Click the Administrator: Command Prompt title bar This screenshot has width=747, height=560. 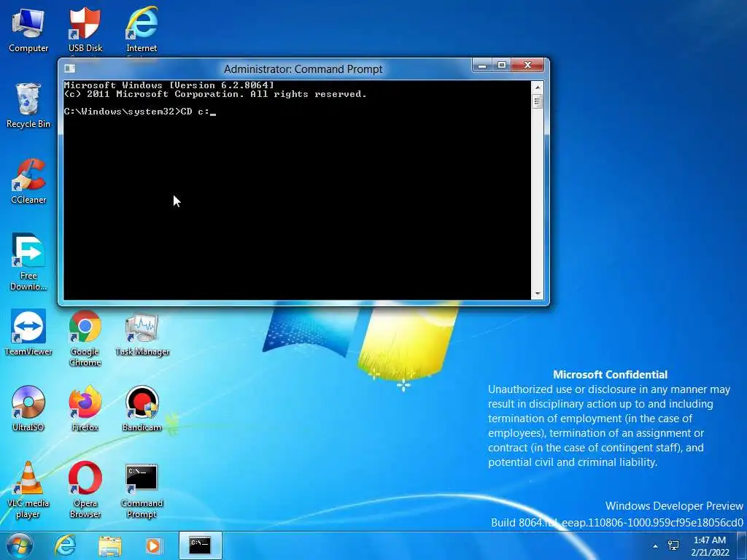point(303,69)
